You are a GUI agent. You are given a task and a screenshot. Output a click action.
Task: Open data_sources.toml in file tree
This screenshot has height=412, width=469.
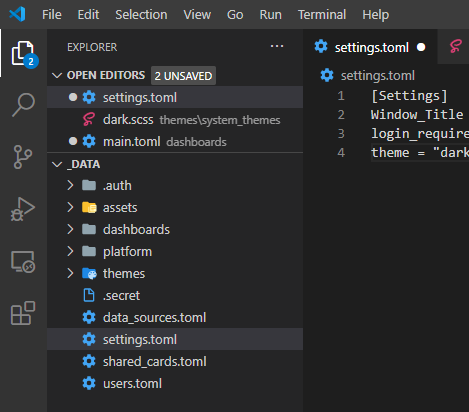click(175, 317)
